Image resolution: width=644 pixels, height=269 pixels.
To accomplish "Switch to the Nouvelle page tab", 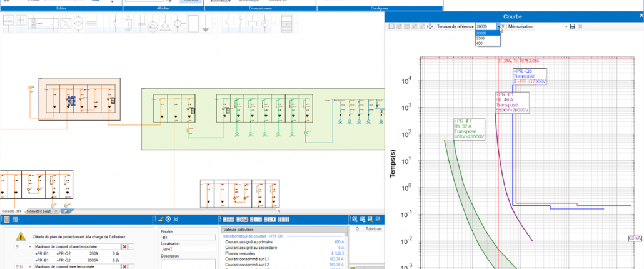I will (39, 211).
